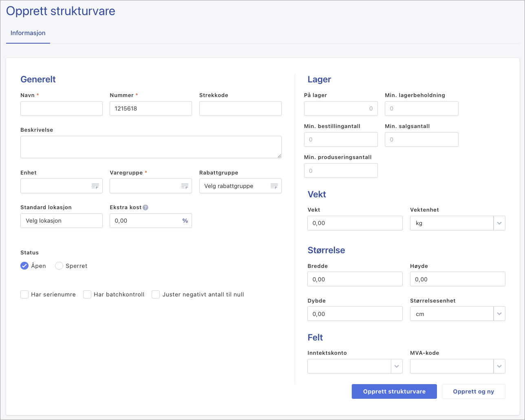525x420 pixels.
Task: Click into the Beskrivelse text area
Action: coord(151,147)
